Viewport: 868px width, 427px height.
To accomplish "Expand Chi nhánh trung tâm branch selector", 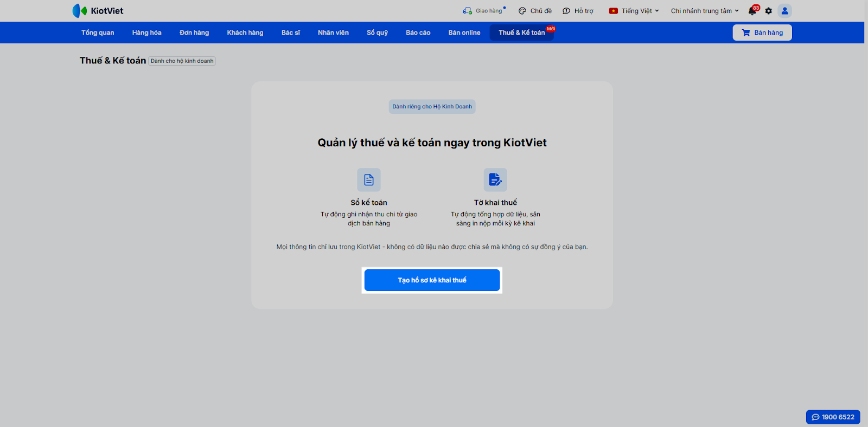I will click(705, 11).
